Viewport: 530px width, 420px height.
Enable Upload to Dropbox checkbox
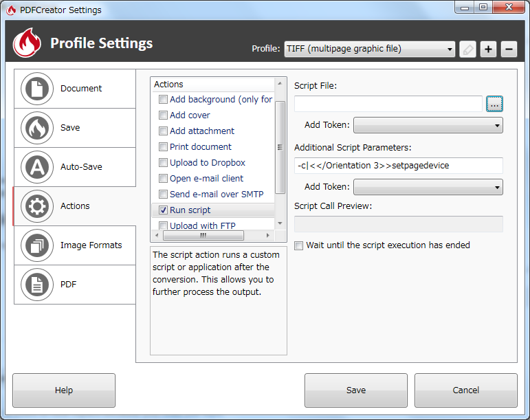click(163, 163)
